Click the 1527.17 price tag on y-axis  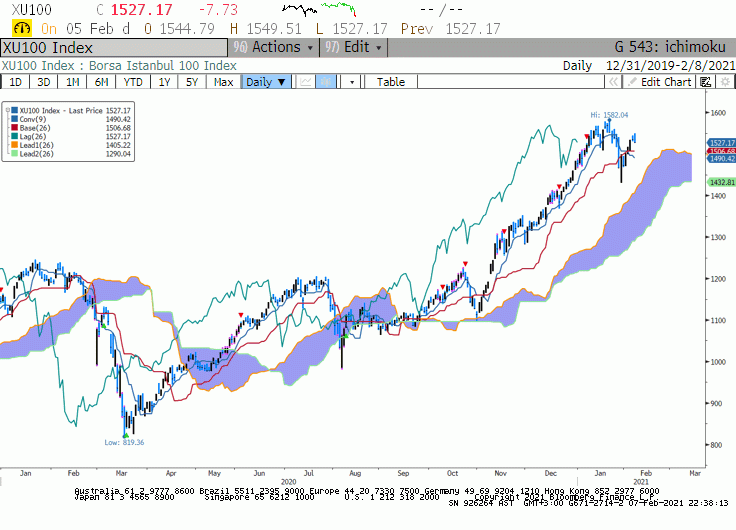(x=721, y=142)
